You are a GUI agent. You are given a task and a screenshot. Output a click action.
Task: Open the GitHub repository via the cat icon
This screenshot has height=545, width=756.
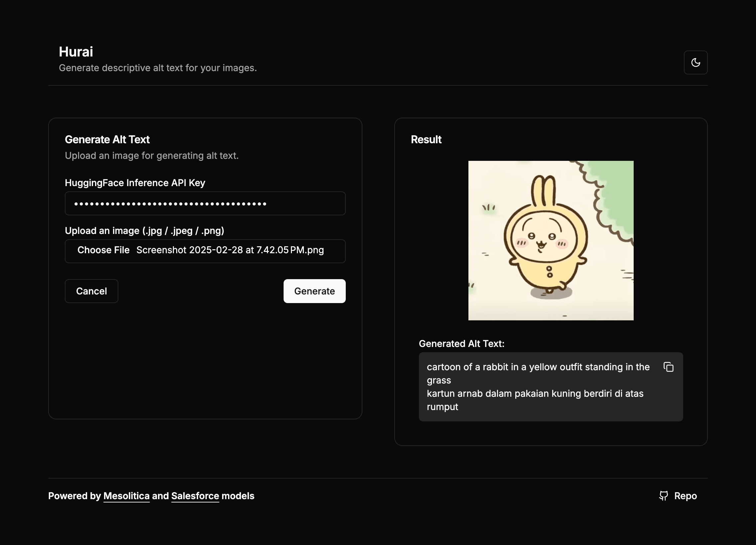(664, 496)
